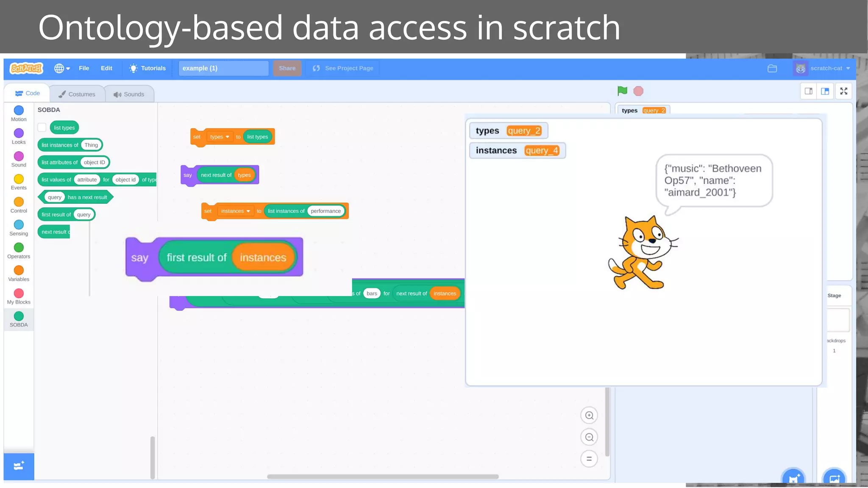Select the SOBDA block category
Image resolution: width=868 pixels, height=488 pixels.
tap(19, 319)
